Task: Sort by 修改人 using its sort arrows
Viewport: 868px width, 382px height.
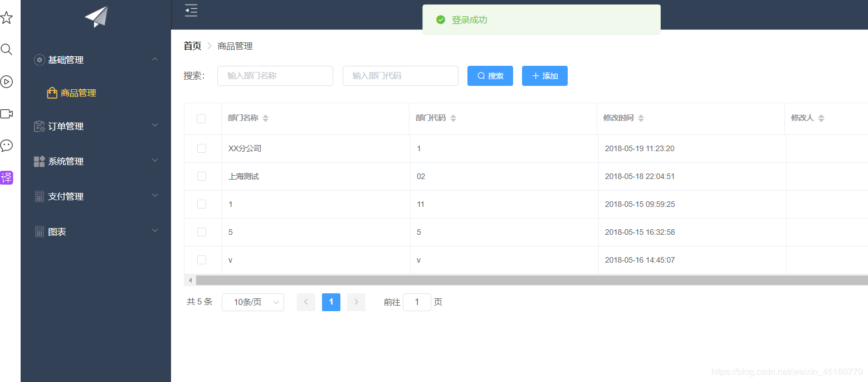Action: [821, 118]
